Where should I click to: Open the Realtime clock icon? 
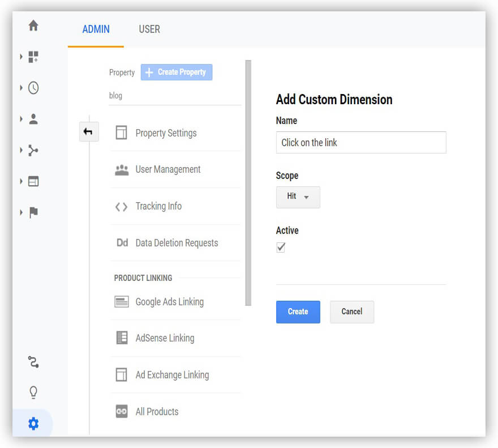(33, 88)
